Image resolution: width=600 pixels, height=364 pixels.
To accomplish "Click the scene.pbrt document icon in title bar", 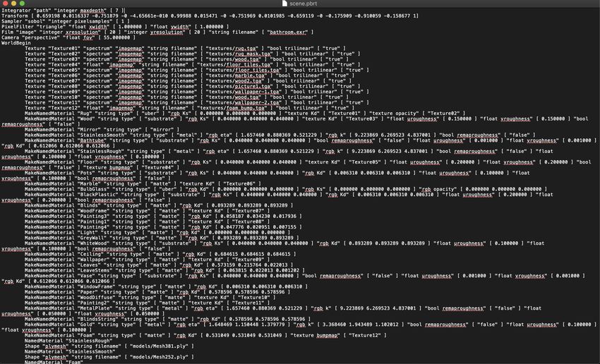I will pyautogui.click(x=284, y=4).
